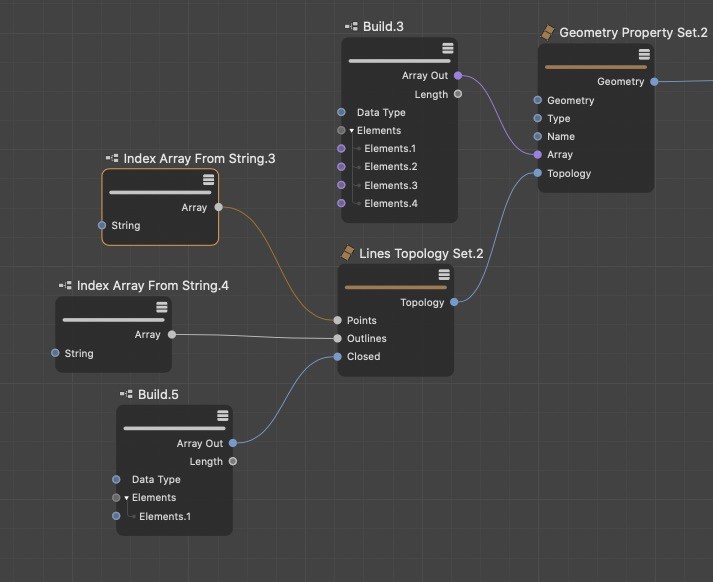The height and width of the screenshot is (582, 713).
Task: Click Index Array From String.3 title icon
Action: point(112,158)
